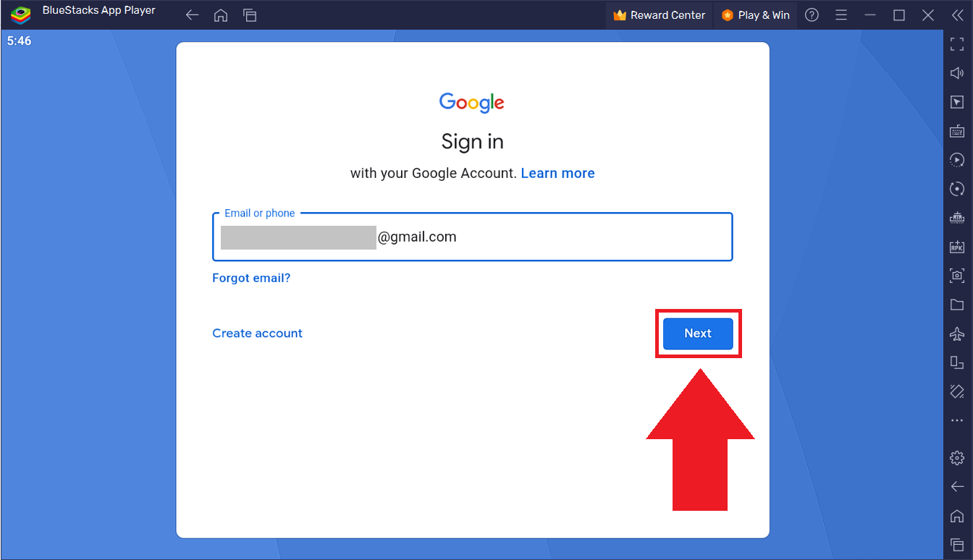Focus the Email or phone field
Screen dimensions: 973x560
(473, 237)
